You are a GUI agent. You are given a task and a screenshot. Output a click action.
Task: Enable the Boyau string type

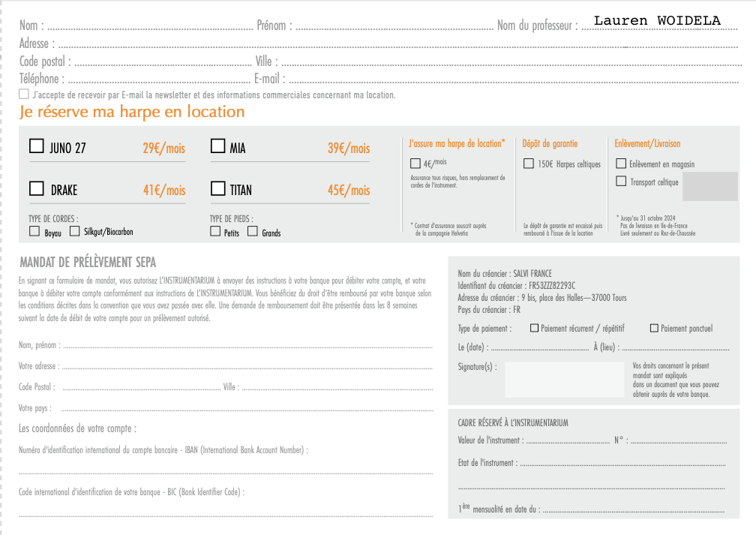(34, 232)
